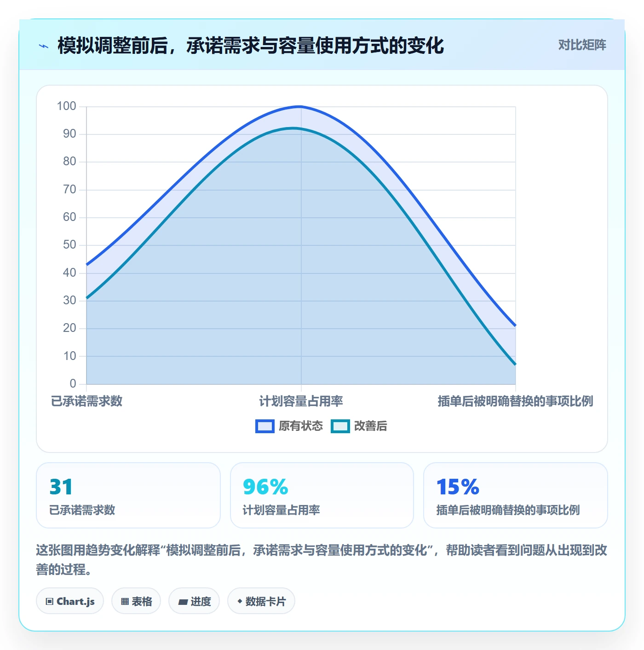The image size is (644, 650).
Task: Click the 100 y-axis tick label
Action: point(66,106)
